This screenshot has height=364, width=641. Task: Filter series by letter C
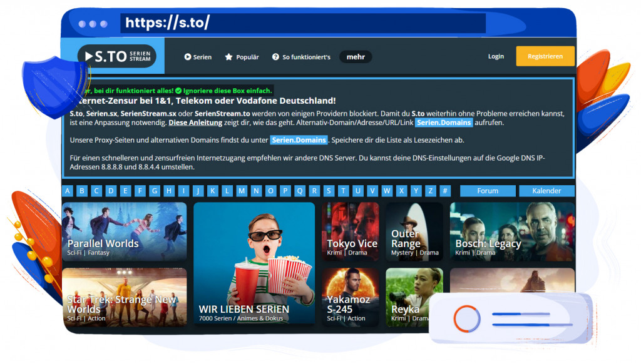[96, 191]
